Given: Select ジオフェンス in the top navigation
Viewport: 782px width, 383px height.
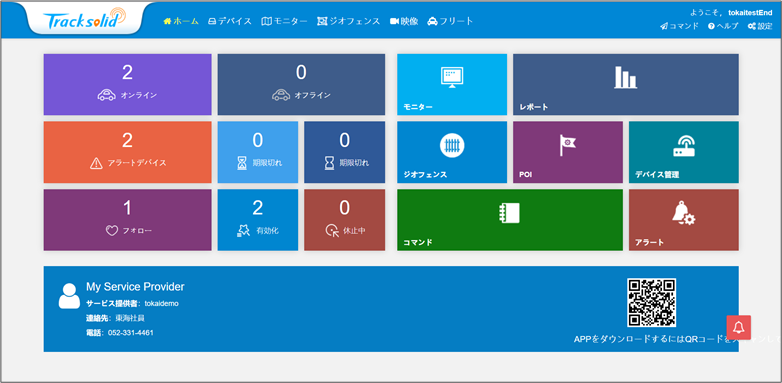Looking at the screenshot, I should 349,21.
